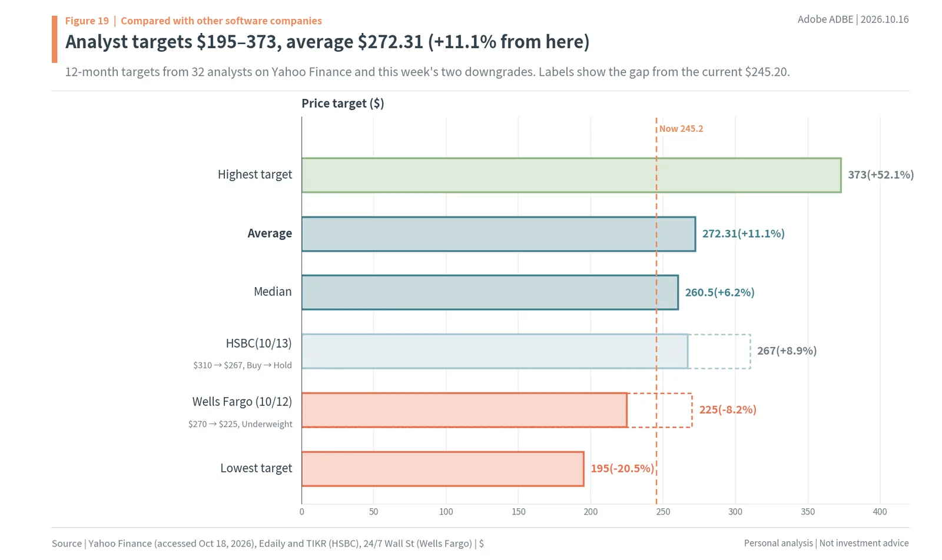Image resolution: width=942 pixels, height=560 pixels.
Task: Click the 260.5(+6.2%) value label
Action: pyautogui.click(x=719, y=292)
